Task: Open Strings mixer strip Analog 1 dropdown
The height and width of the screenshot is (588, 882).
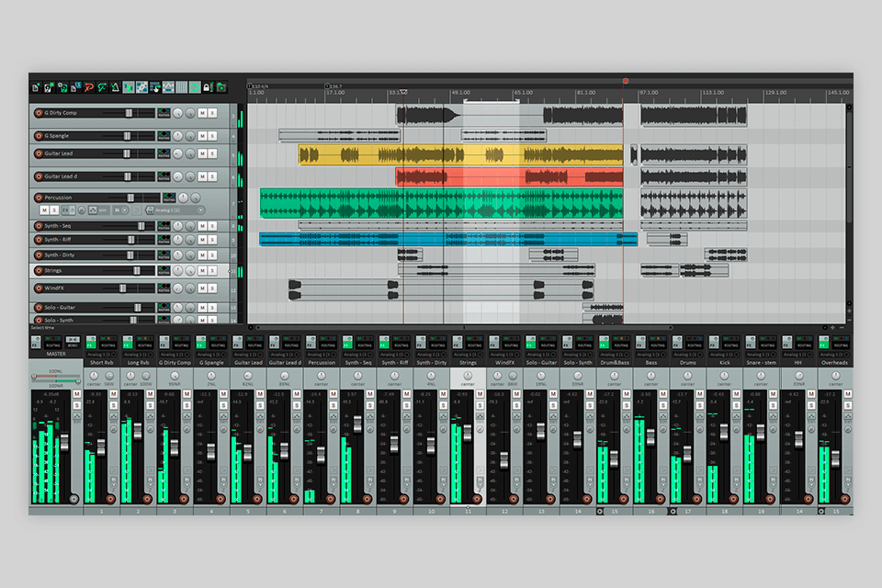Action: [x=468, y=355]
